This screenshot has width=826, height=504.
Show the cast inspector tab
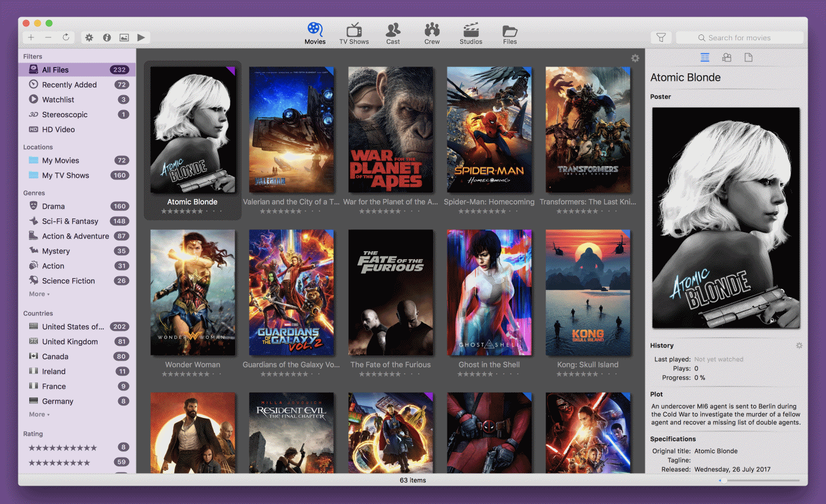pos(727,57)
